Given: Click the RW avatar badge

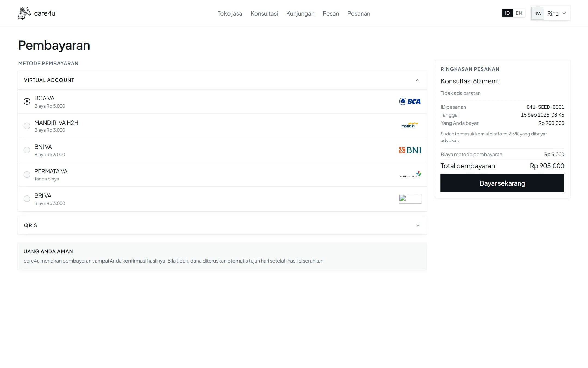Looking at the screenshot, I should pos(538,13).
